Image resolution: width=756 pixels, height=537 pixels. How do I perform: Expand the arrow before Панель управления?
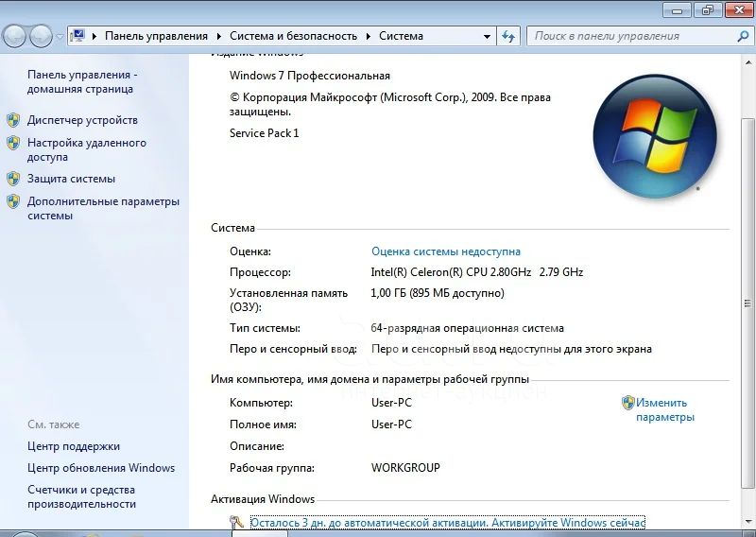pyautogui.click(x=94, y=36)
